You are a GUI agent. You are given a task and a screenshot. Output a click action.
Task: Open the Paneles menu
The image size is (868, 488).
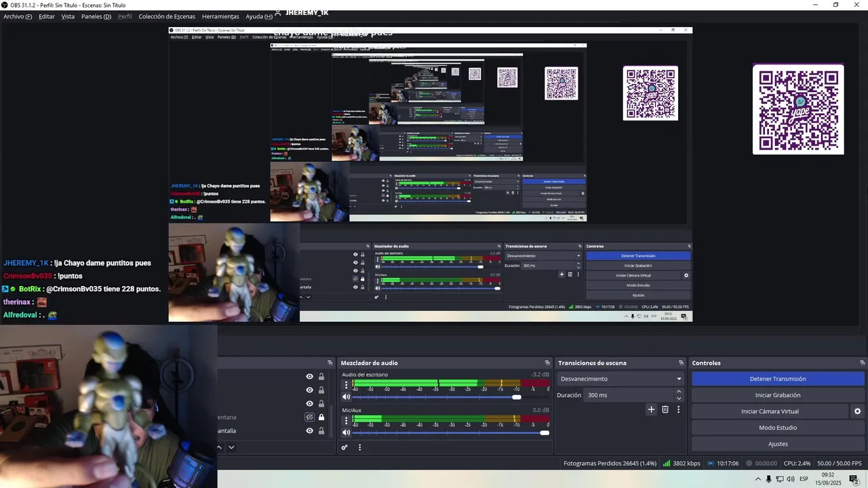pos(96,16)
